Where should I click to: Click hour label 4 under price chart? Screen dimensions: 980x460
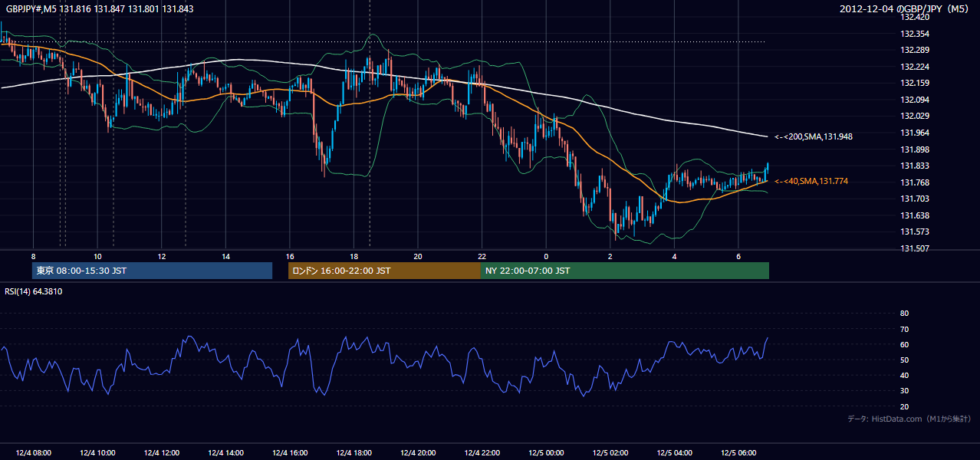click(x=674, y=256)
